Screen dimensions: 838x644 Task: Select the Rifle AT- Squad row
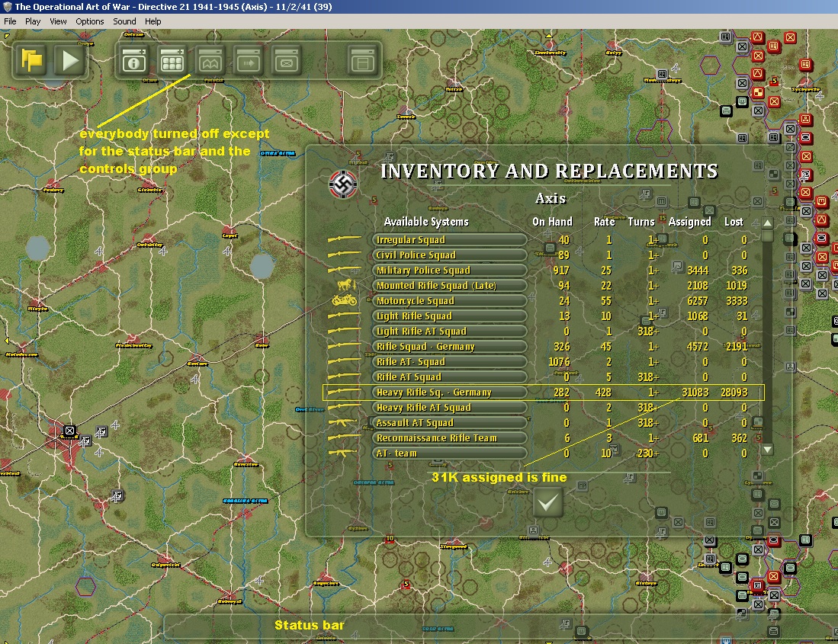pyautogui.click(x=449, y=361)
